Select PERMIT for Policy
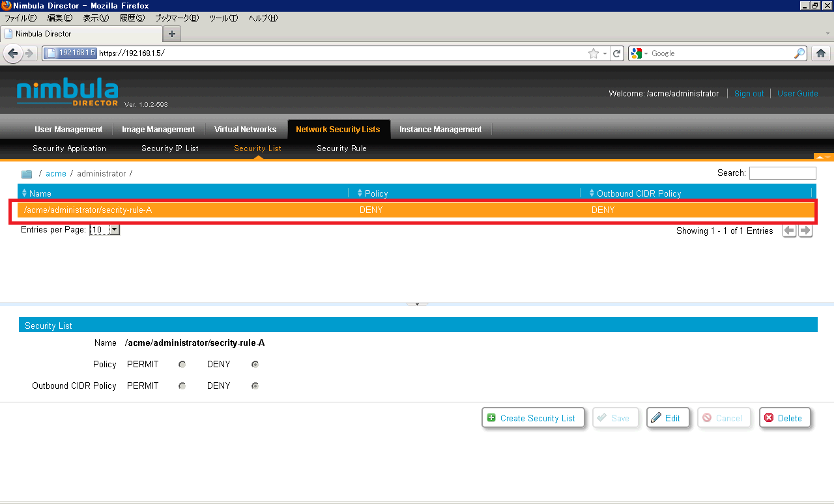 coord(182,364)
